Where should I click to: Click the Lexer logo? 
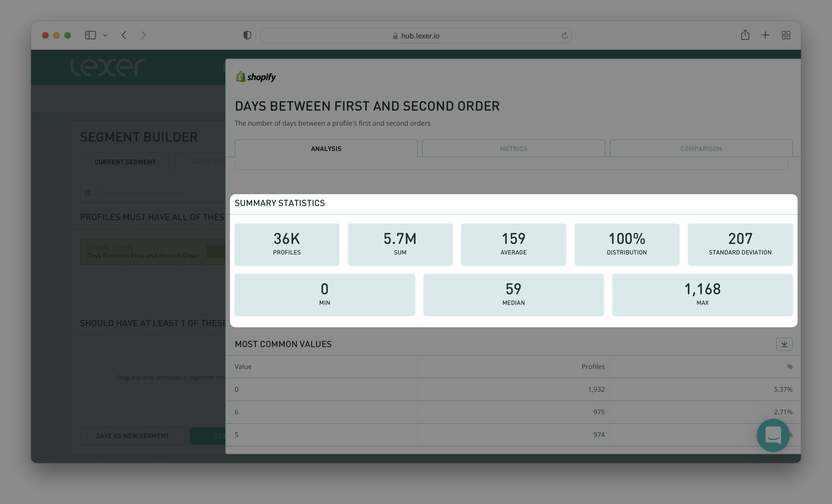click(x=107, y=67)
